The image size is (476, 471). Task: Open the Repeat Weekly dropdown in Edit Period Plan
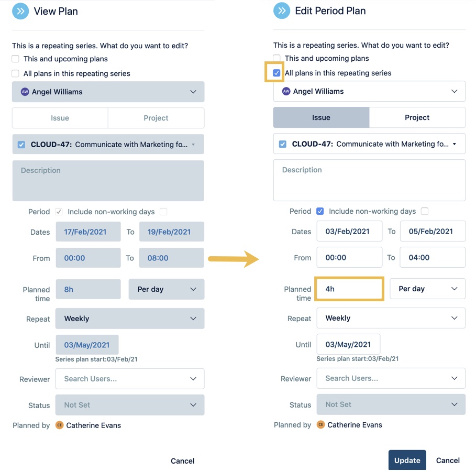click(391, 318)
